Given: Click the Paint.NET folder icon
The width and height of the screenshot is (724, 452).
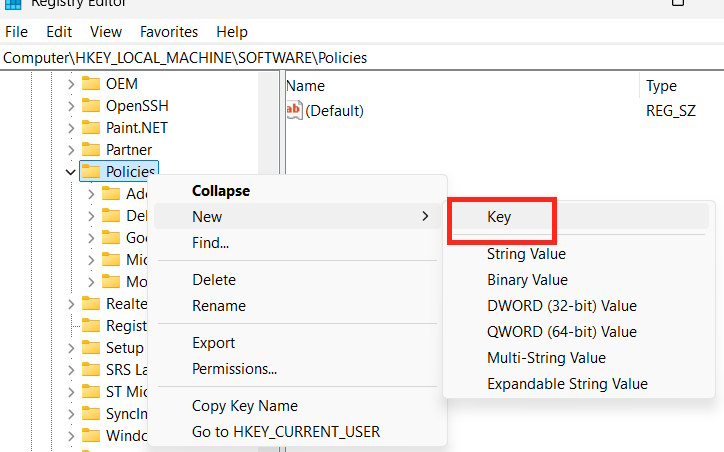Looking at the screenshot, I should click(91, 128).
